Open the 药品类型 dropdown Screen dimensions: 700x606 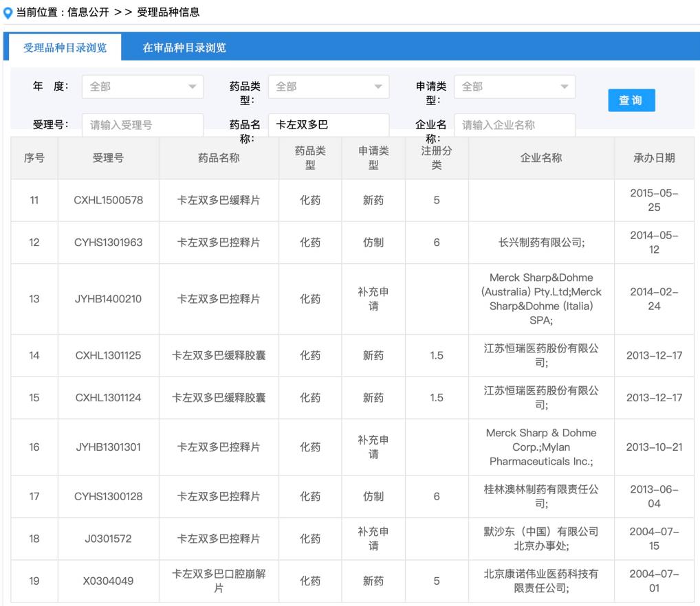[x=329, y=87]
